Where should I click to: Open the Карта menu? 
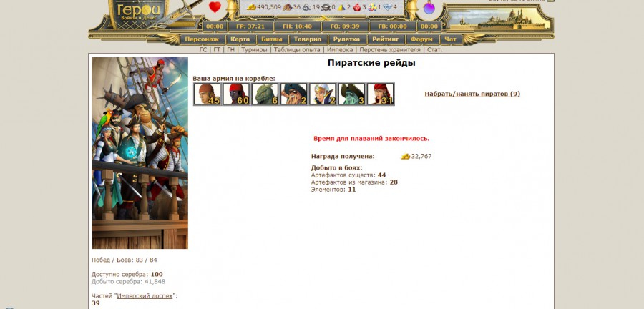click(240, 39)
